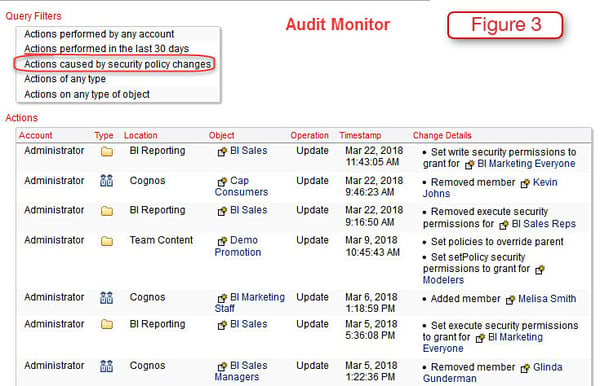Image resolution: width=600 pixels, height=386 pixels.
Task: Click the Actions section heading
Action: [21, 118]
